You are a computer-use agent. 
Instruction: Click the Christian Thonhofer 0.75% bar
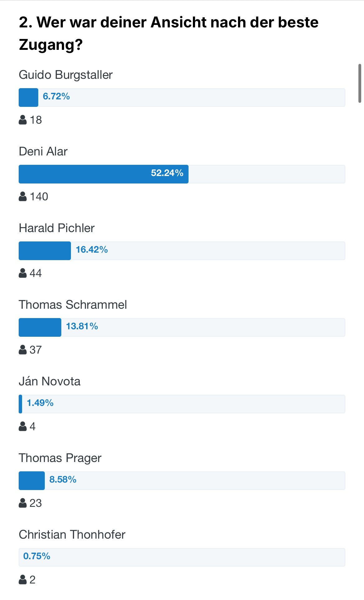(182, 557)
